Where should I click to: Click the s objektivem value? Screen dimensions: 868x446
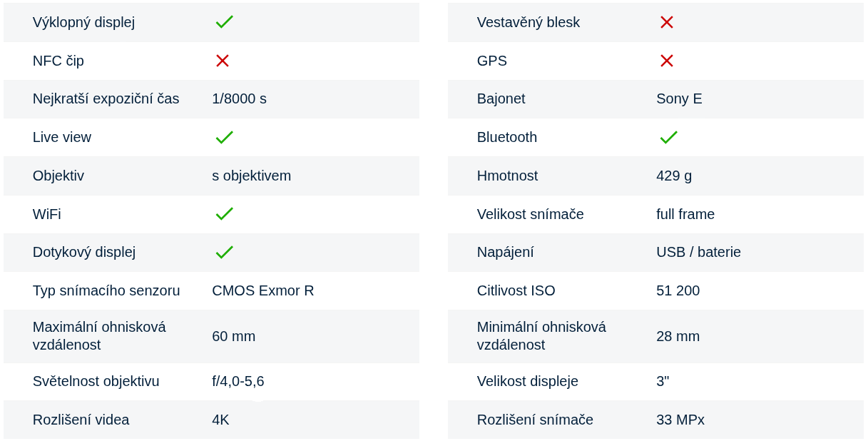tap(251, 176)
